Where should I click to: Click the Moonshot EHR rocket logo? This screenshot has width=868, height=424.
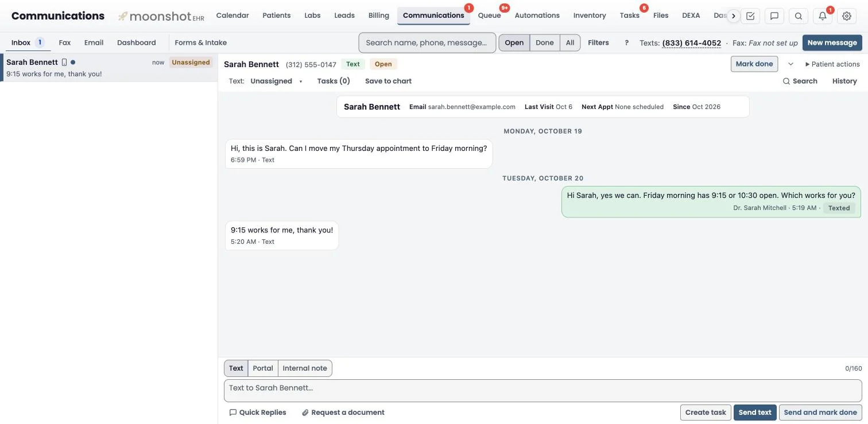pyautogui.click(x=161, y=16)
